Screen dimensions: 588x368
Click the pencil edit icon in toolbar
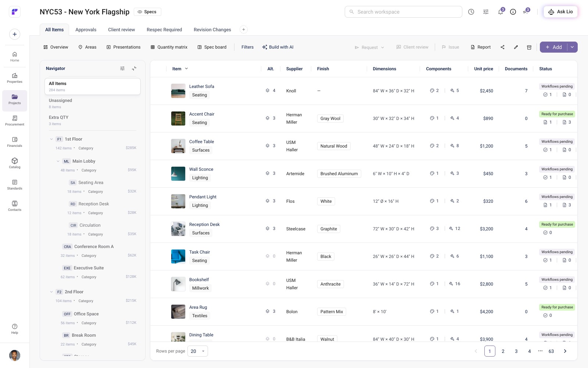516,47
